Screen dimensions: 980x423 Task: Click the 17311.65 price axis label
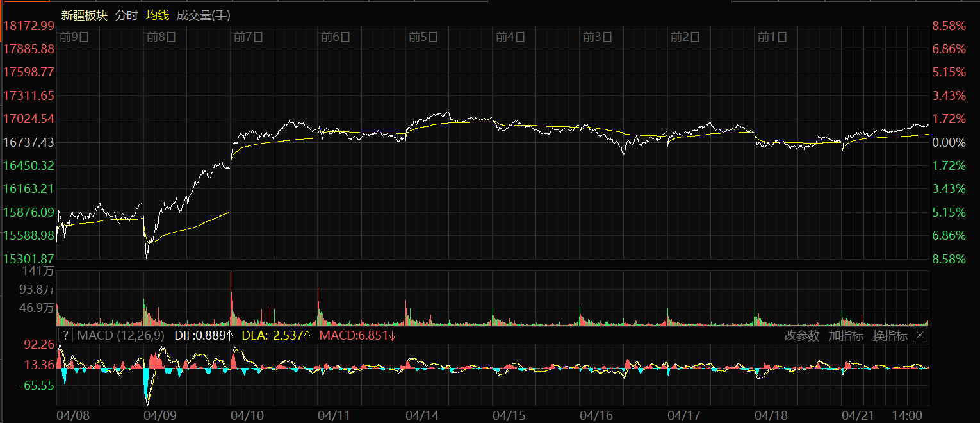(28, 95)
